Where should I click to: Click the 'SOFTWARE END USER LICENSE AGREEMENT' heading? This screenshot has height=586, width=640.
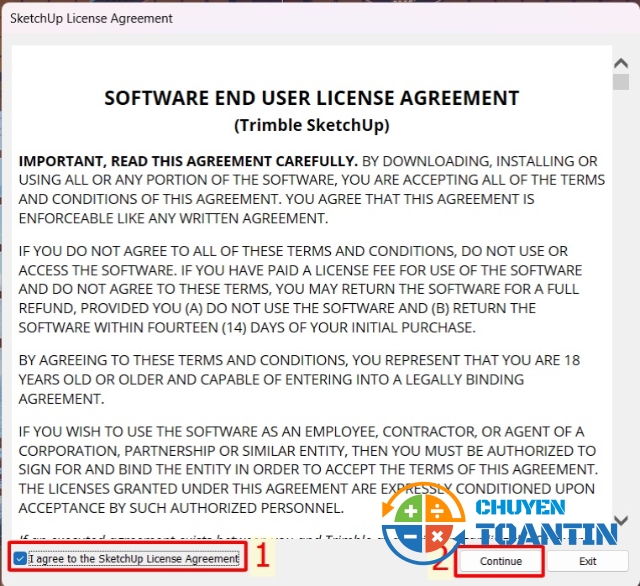click(311, 98)
